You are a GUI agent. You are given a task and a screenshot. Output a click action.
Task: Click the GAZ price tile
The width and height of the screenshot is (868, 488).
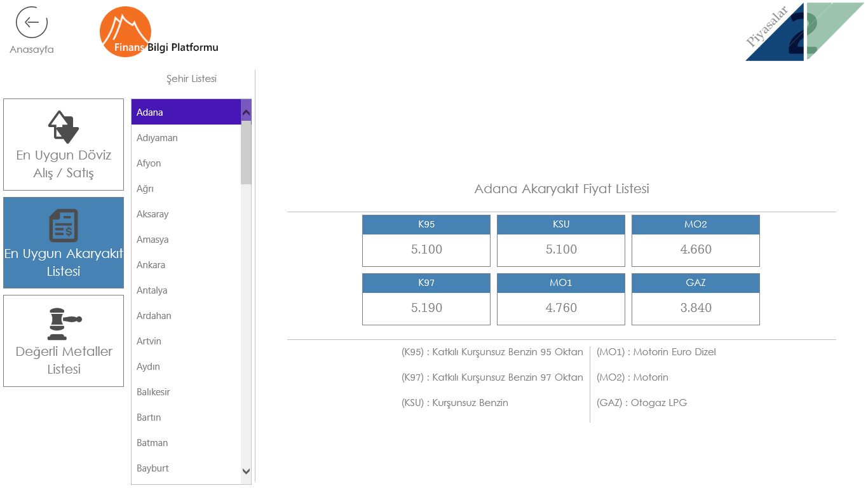696,299
